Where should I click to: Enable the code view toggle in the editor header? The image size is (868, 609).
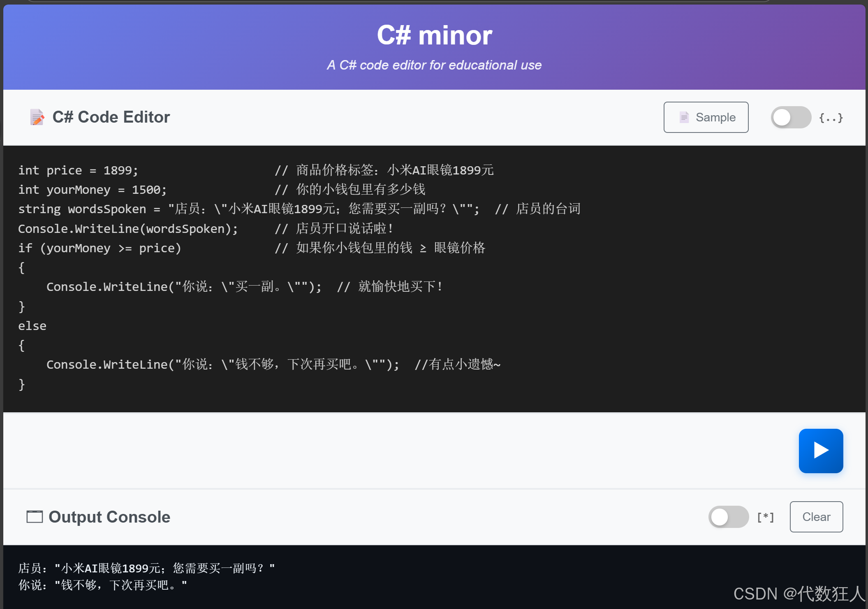click(790, 118)
